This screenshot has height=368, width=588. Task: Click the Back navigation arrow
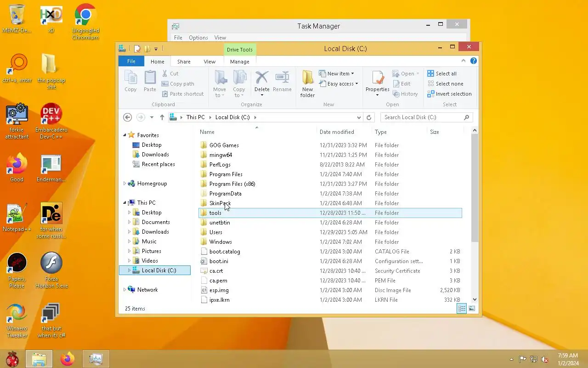click(128, 117)
